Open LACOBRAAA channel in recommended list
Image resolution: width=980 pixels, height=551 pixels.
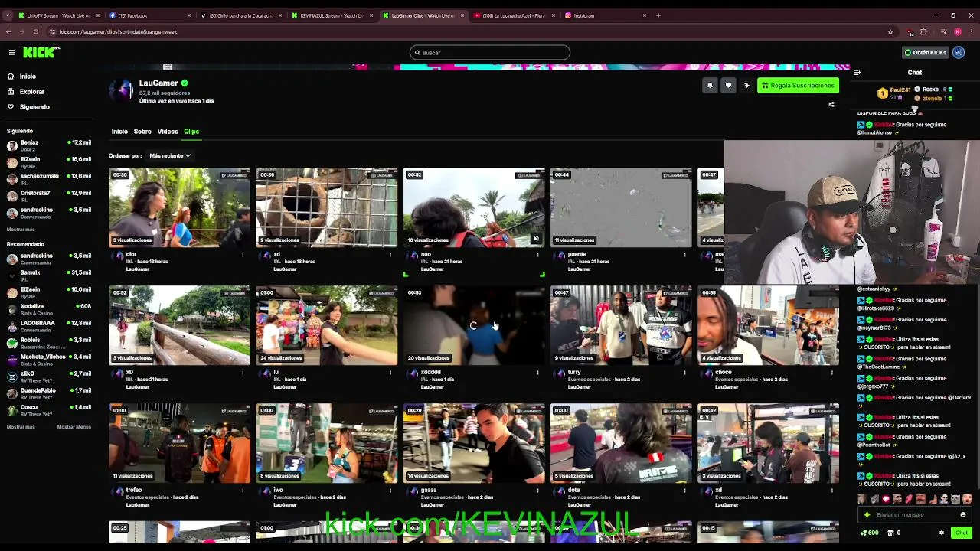pos(49,326)
